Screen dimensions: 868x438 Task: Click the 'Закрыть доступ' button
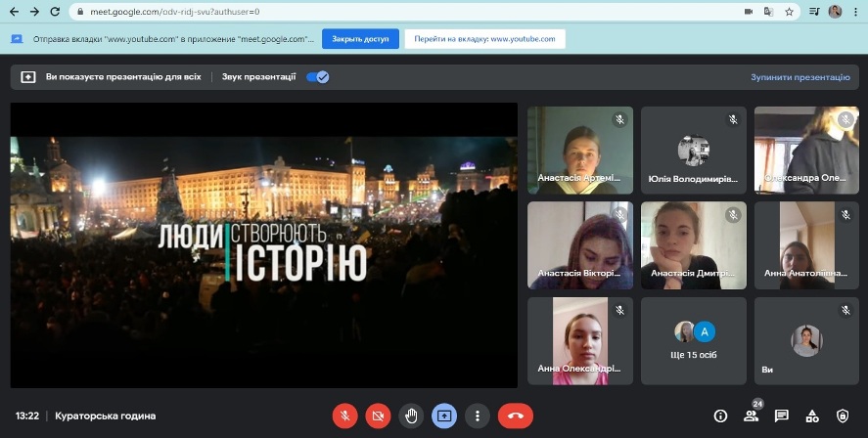point(360,39)
